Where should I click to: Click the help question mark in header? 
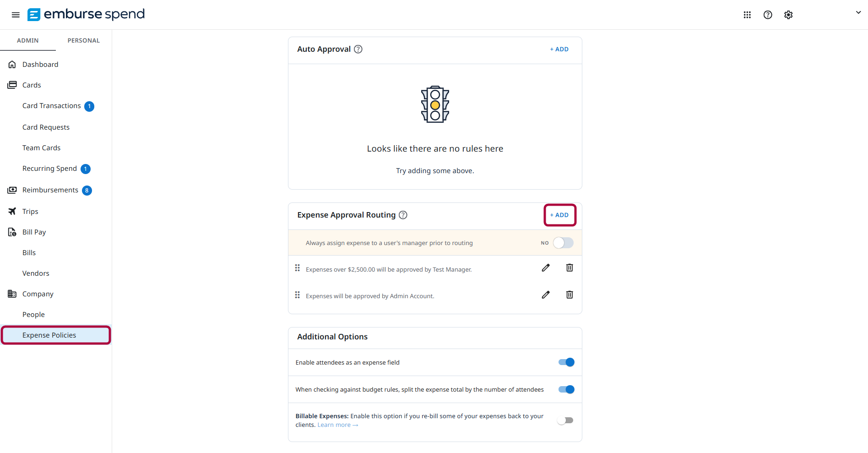768,15
